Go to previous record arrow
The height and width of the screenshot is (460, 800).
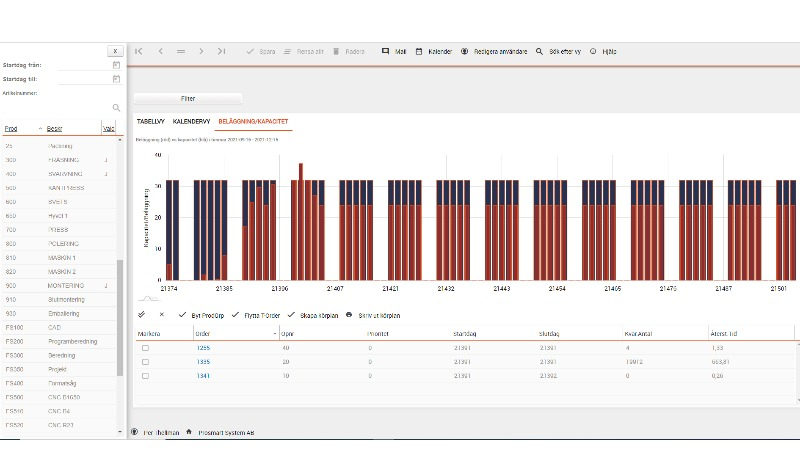161,51
